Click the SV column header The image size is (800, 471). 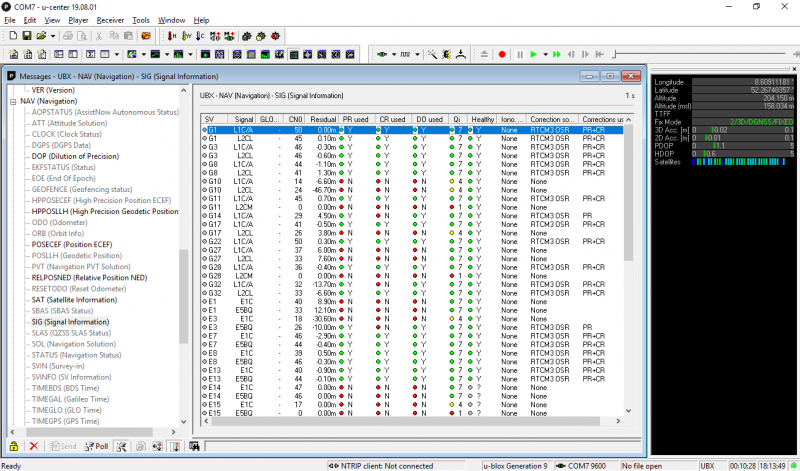pyautogui.click(x=214, y=119)
